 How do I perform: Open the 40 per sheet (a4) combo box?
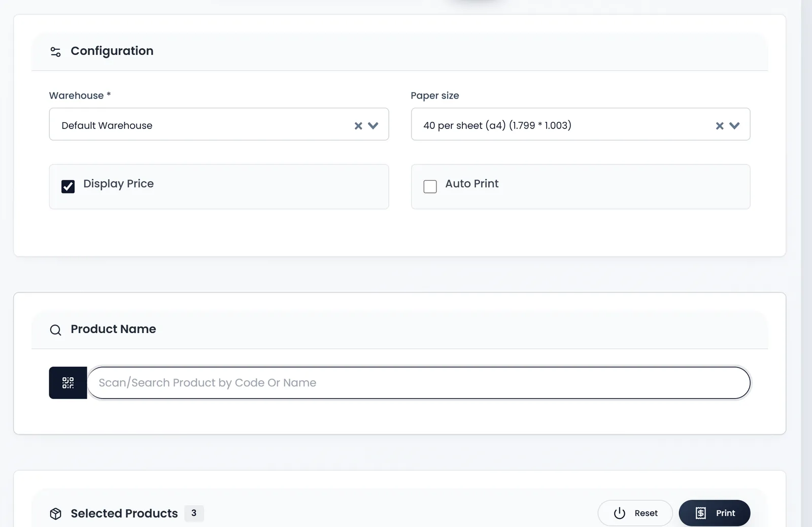tap(581, 124)
